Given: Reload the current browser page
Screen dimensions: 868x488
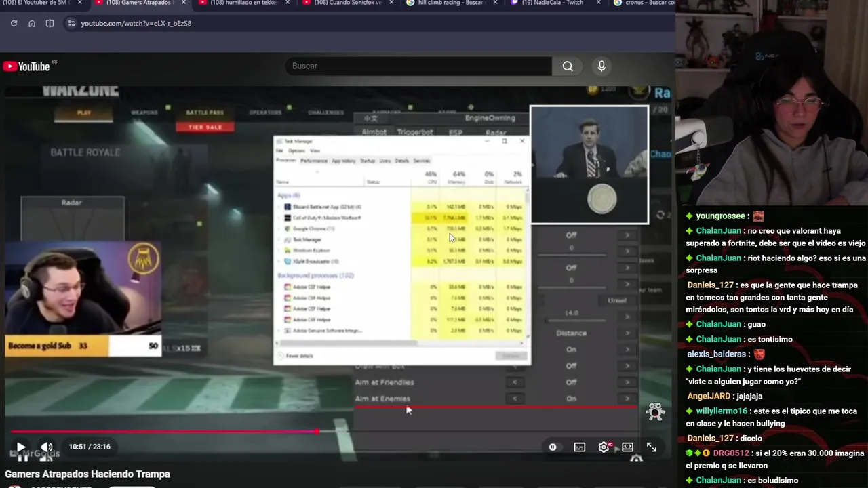Looking at the screenshot, I should point(14,23).
